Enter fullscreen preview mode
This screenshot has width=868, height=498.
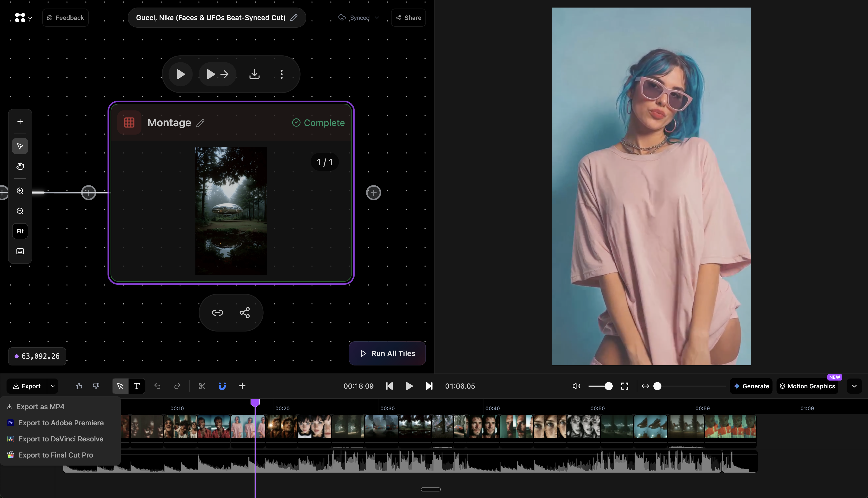click(624, 386)
